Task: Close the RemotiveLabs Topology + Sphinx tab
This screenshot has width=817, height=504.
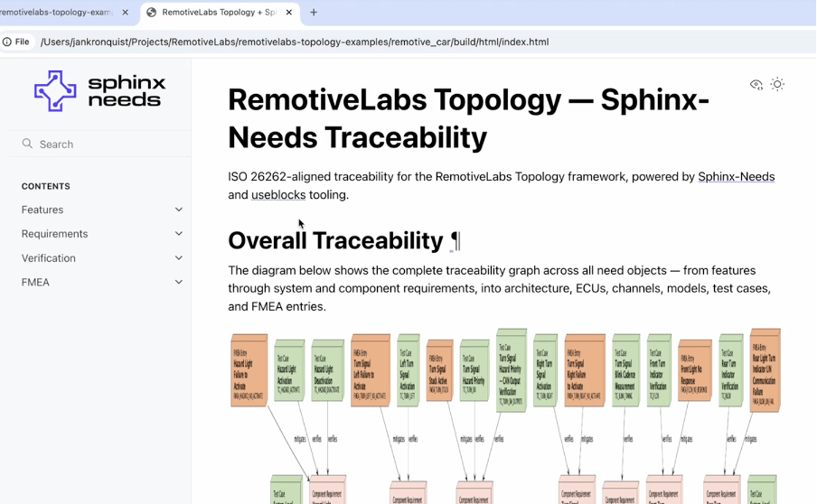Action: (x=288, y=13)
